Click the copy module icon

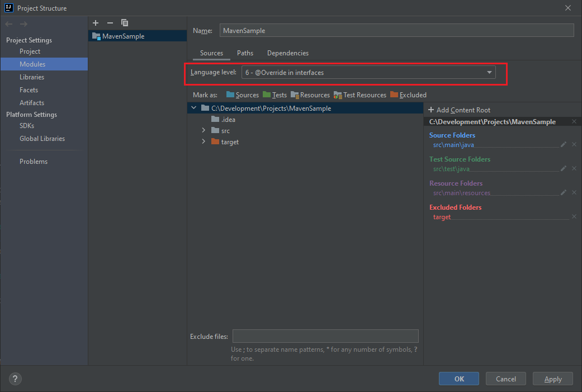pos(124,23)
